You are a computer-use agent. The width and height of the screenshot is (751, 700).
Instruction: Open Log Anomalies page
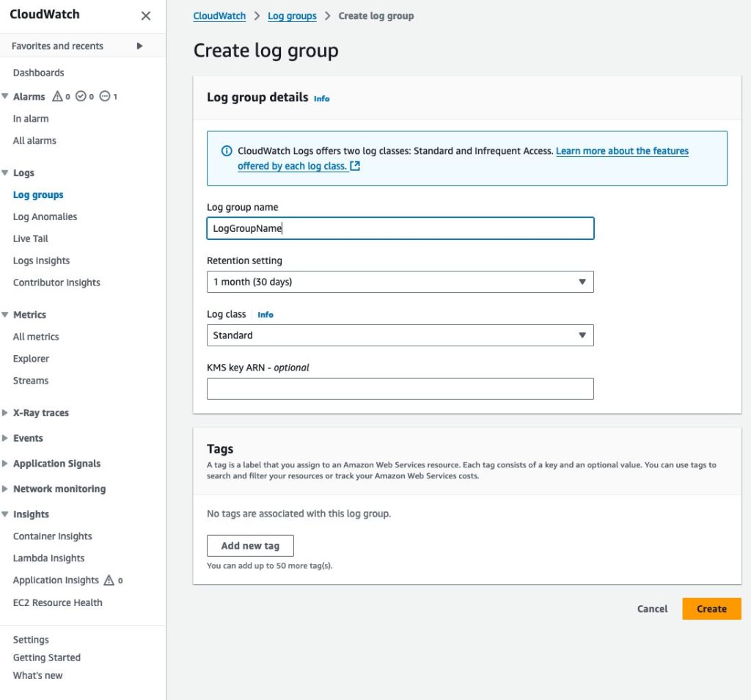point(45,216)
